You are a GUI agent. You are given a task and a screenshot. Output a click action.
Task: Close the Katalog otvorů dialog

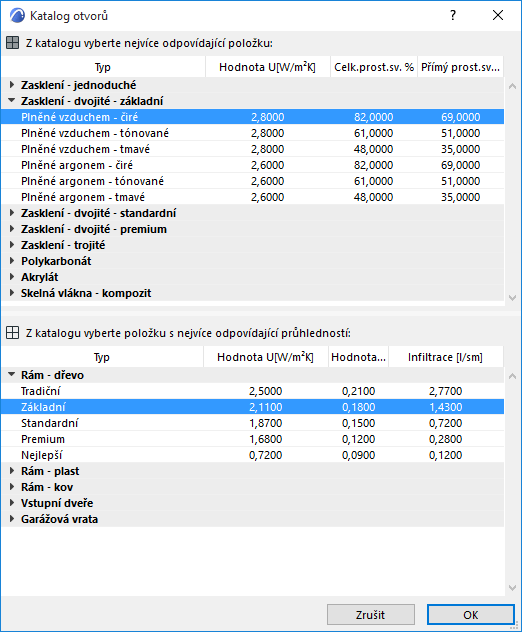pos(498,15)
